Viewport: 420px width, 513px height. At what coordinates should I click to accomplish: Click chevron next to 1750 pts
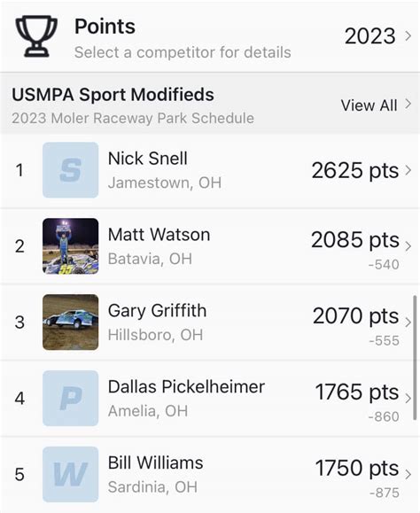408,474
